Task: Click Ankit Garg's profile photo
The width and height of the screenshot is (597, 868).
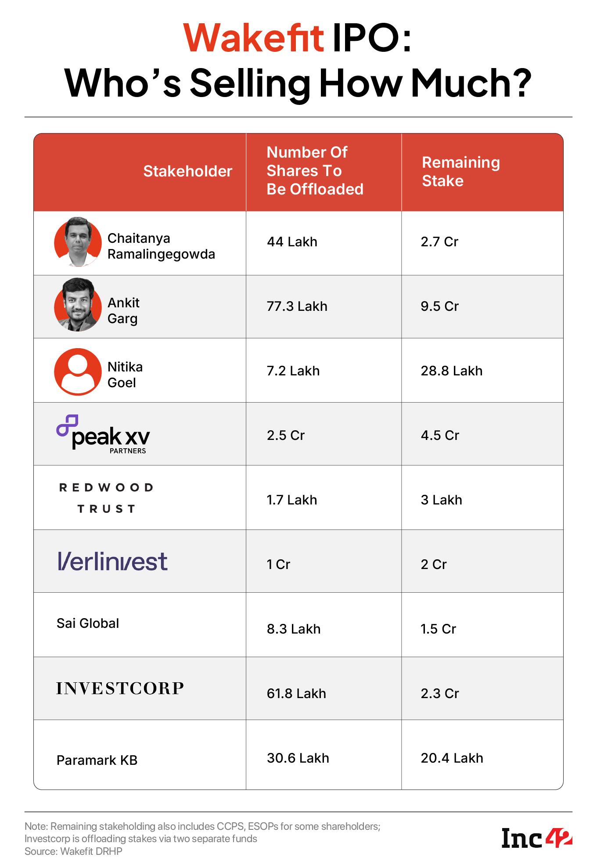Action: (x=78, y=306)
